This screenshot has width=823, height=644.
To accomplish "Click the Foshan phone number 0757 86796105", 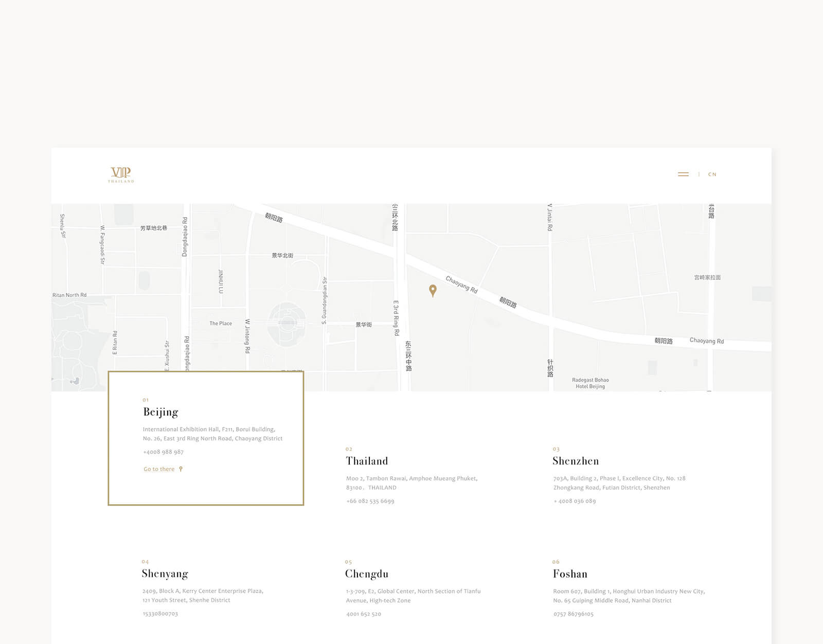I will [x=574, y=614].
